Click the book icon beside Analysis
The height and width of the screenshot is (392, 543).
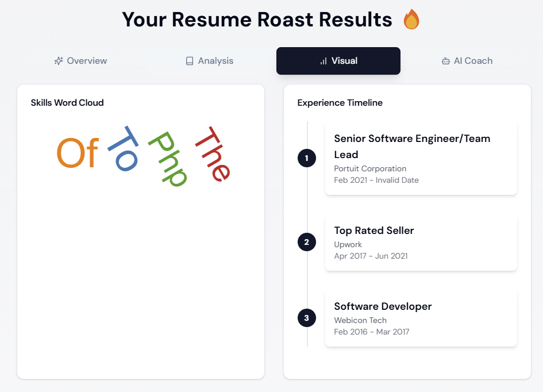tap(190, 61)
